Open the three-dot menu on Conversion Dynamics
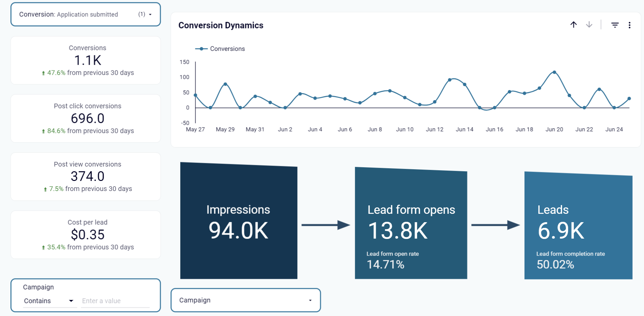 629,25
